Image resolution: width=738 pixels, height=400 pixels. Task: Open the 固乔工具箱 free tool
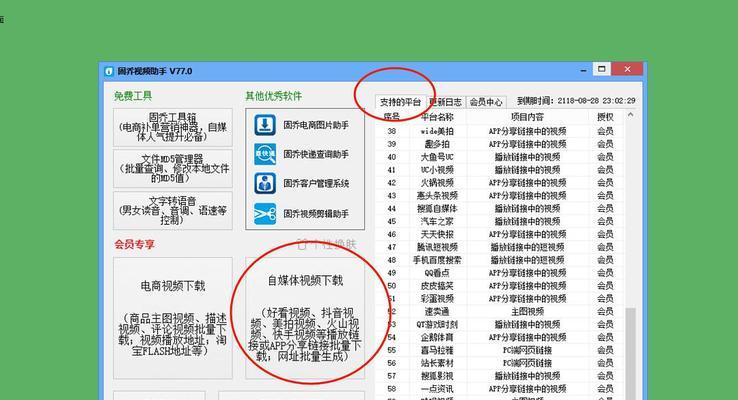point(173,127)
